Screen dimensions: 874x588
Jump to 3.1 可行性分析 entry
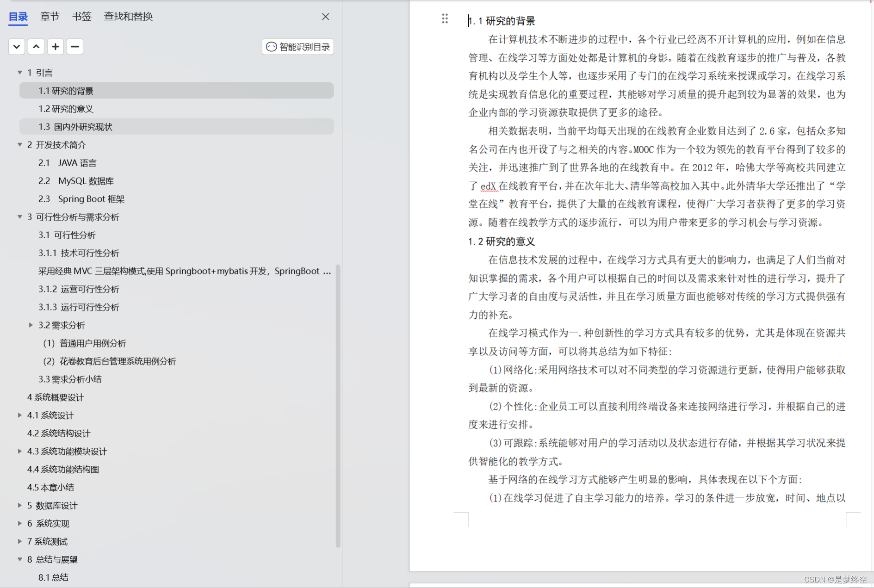67,235
